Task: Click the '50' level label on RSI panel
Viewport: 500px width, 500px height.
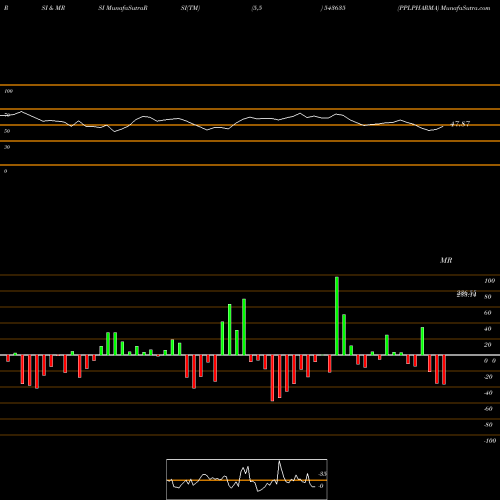Action: (7, 131)
